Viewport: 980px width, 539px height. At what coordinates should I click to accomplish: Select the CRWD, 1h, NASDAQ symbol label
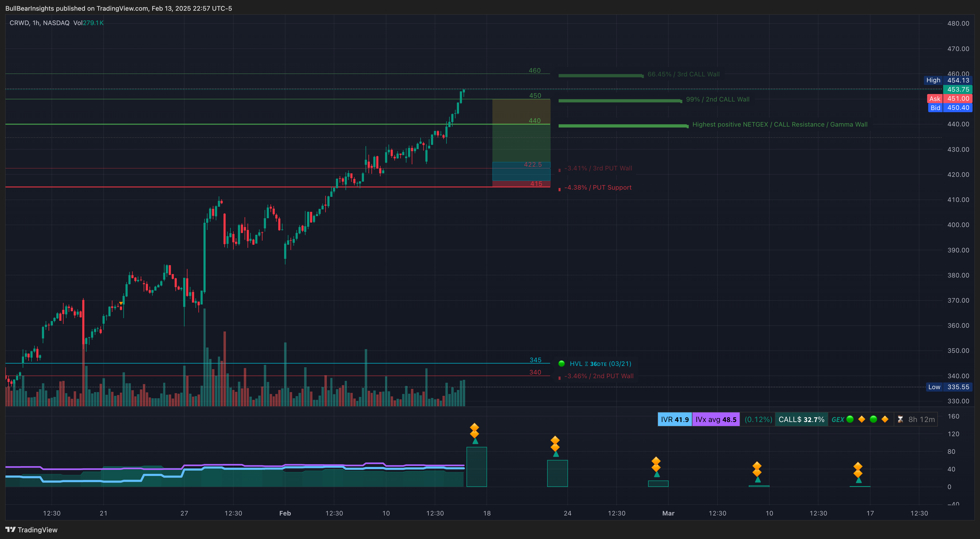coord(40,23)
